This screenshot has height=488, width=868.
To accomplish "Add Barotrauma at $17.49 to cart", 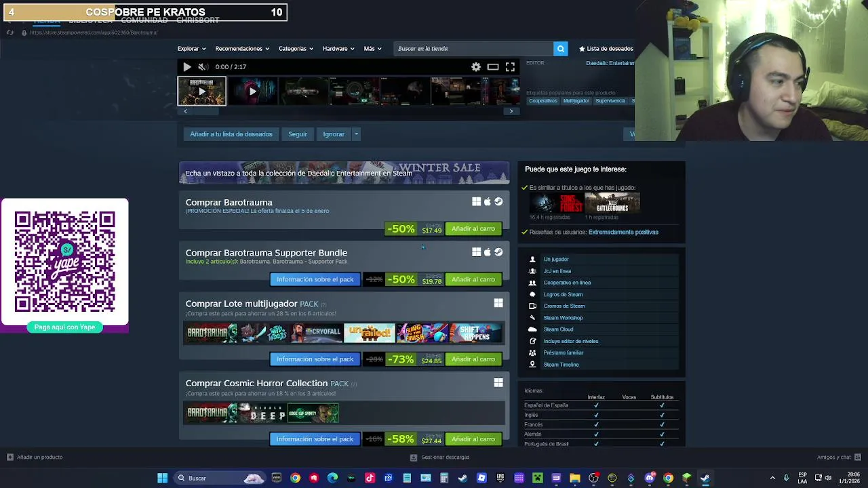I will [473, 229].
